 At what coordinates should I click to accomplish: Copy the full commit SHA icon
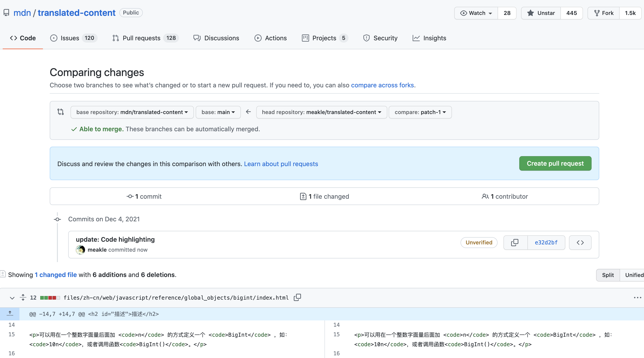pos(515,242)
